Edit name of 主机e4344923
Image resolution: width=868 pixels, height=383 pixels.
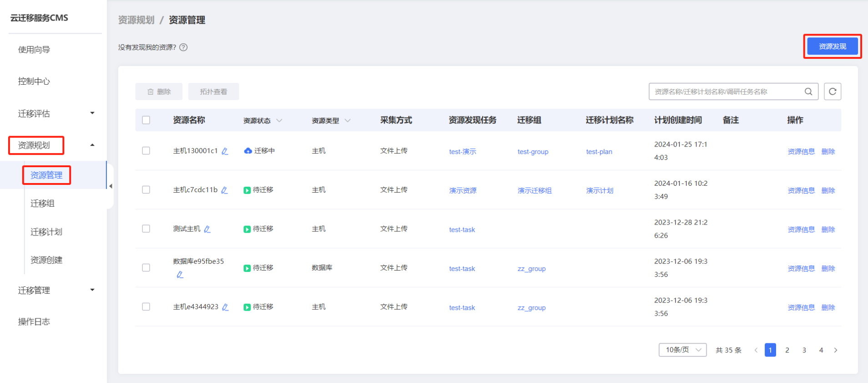coord(225,307)
